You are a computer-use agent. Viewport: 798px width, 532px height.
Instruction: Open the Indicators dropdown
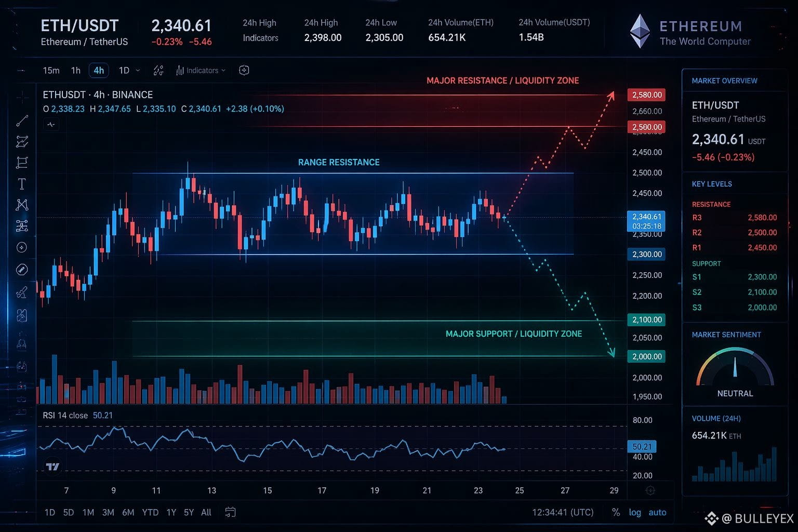click(201, 71)
